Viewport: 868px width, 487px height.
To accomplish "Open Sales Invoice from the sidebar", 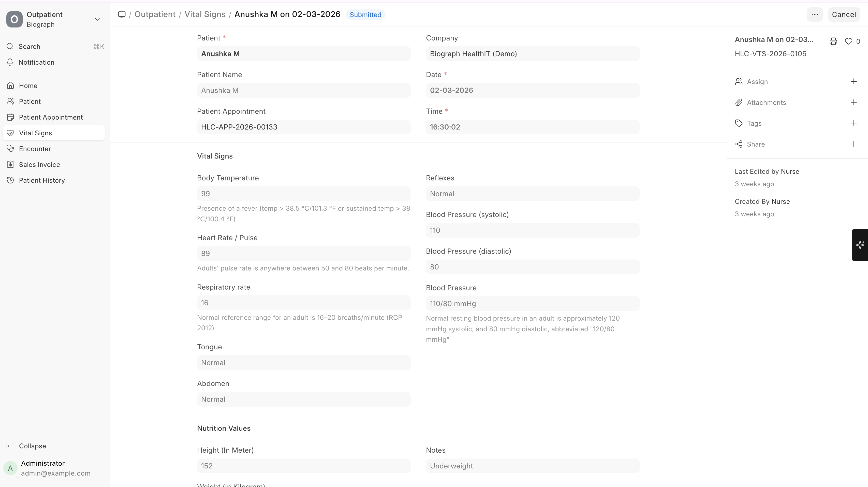I will (x=39, y=165).
